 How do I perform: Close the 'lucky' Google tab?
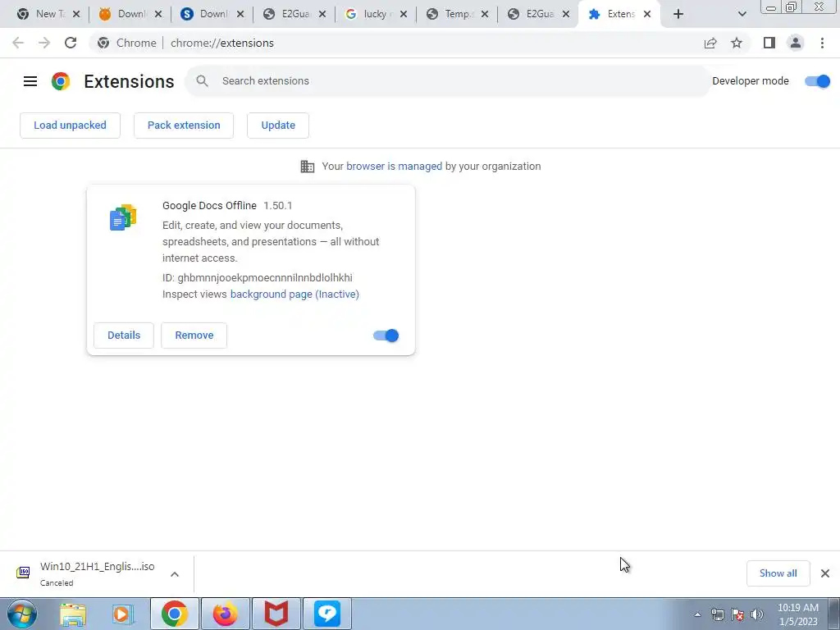point(404,15)
